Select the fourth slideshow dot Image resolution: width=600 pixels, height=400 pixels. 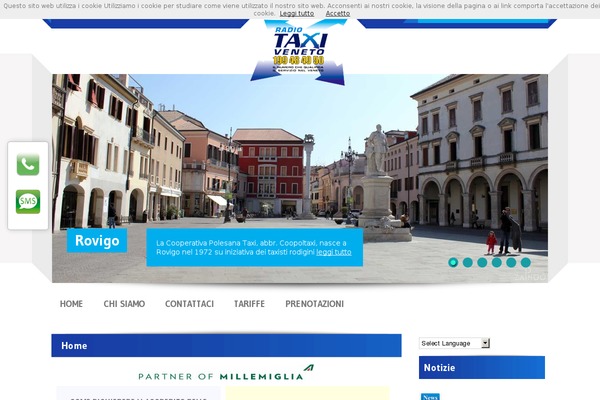(497, 263)
